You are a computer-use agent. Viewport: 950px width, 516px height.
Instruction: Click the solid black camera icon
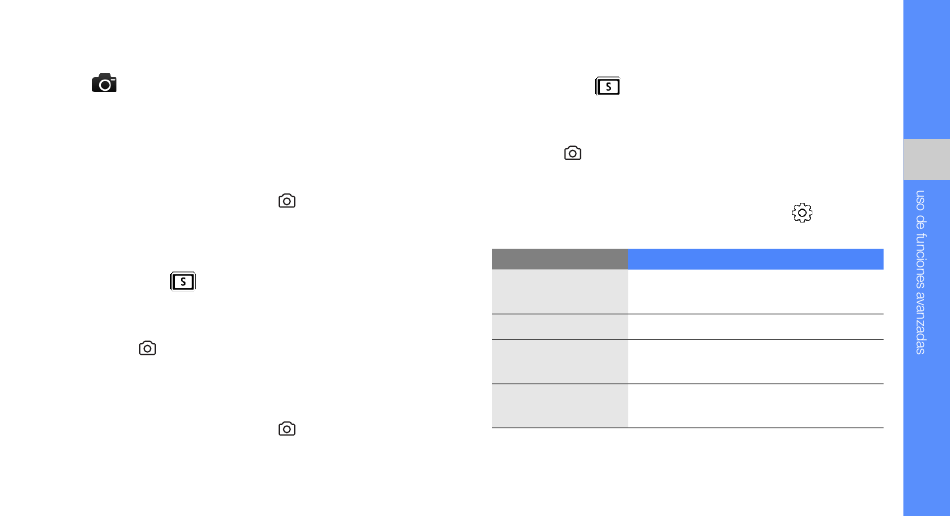tap(104, 83)
